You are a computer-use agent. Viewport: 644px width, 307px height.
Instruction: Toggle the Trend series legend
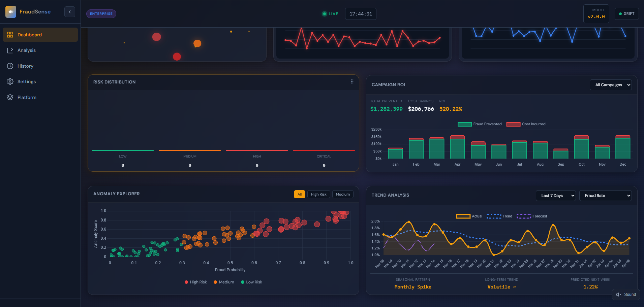[x=499, y=216]
